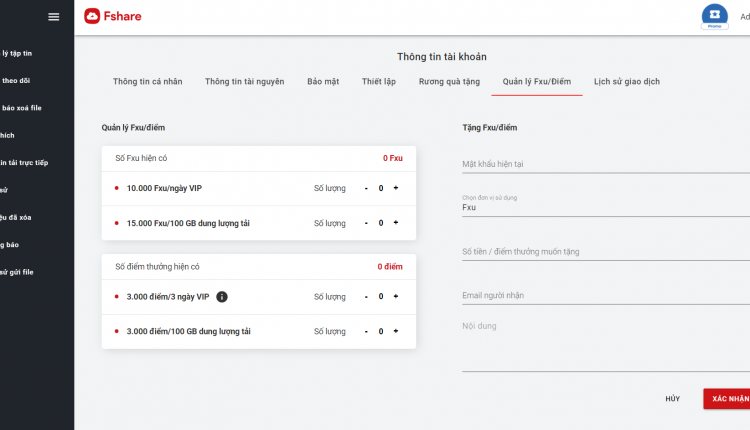Switch to Thông tin cá nhân tab
The image size is (750, 430).
pyautogui.click(x=147, y=81)
